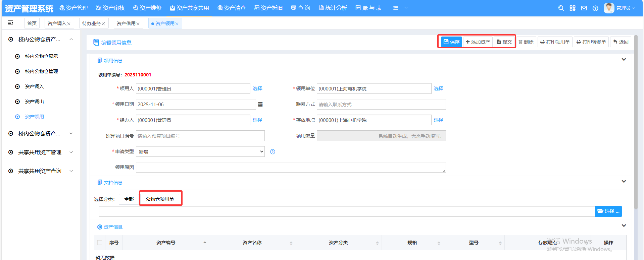
Task: Toggle the sidebar collapse icon
Action: tap(10, 23)
